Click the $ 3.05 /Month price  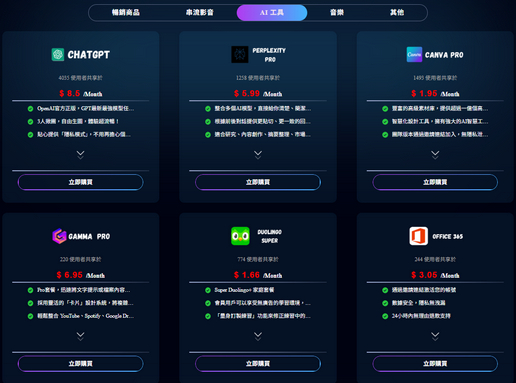pos(435,275)
